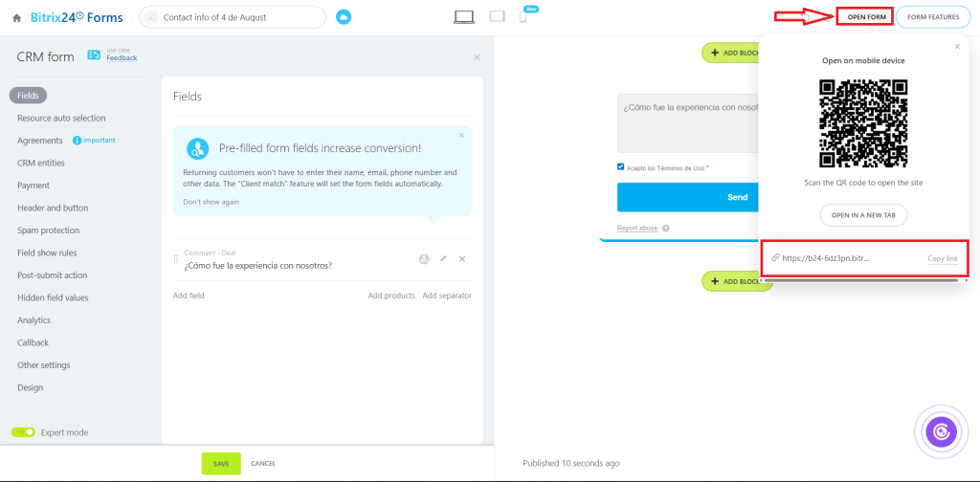Image resolution: width=980 pixels, height=482 pixels.
Task: Open the Field show rules section
Action: tap(47, 252)
